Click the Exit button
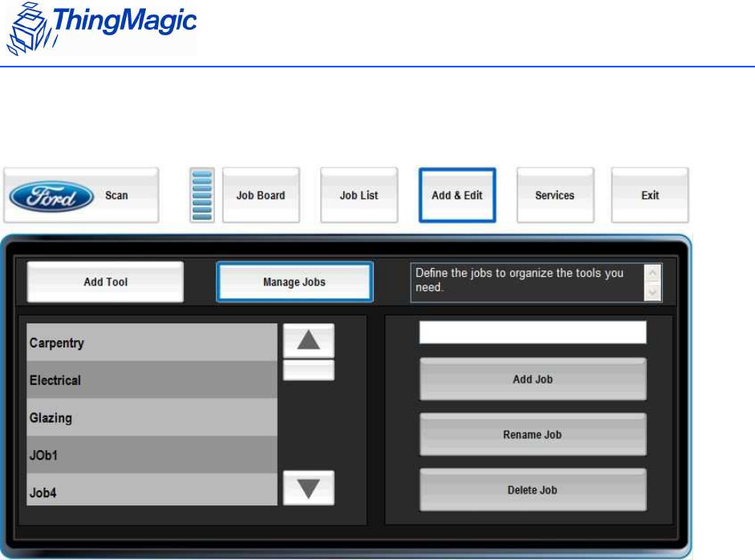Viewport: 755px width, 560px height. (650, 195)
